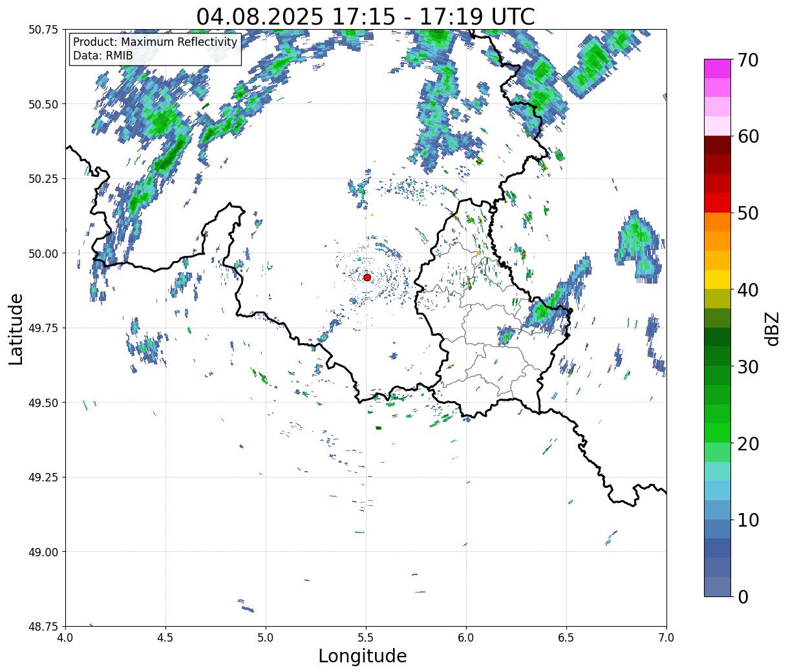Click the latitude tick label "48.75"
Image resolution: width=788 pixels, height=672 pixels.
coord(43,626)
